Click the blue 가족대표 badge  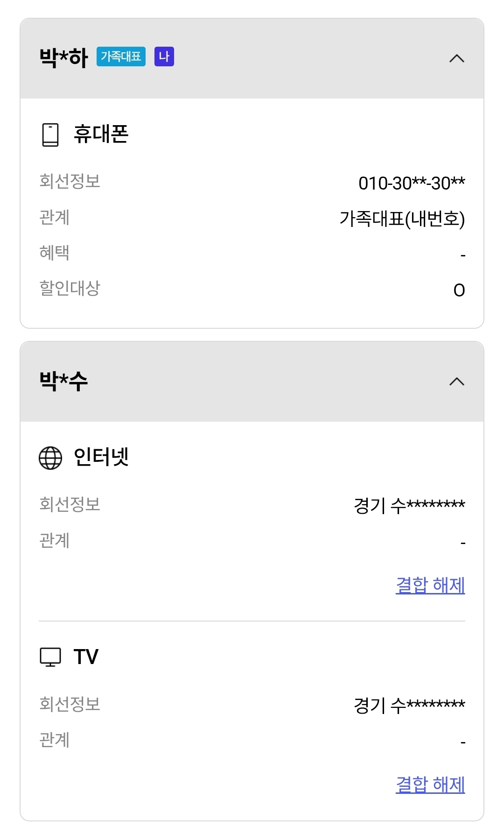pos(121,57)
